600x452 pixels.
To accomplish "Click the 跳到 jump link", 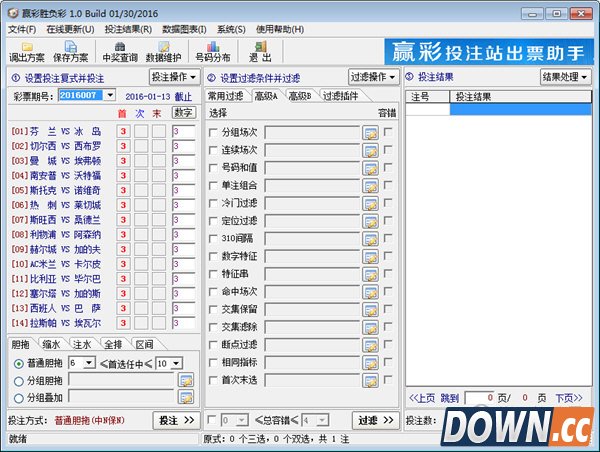I will pos(450,398).
